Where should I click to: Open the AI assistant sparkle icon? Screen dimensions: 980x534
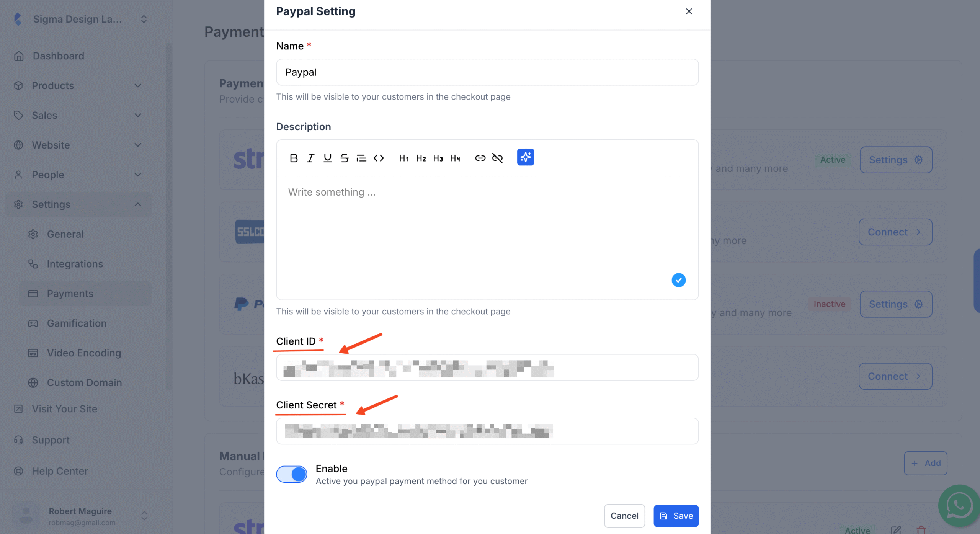525,157
